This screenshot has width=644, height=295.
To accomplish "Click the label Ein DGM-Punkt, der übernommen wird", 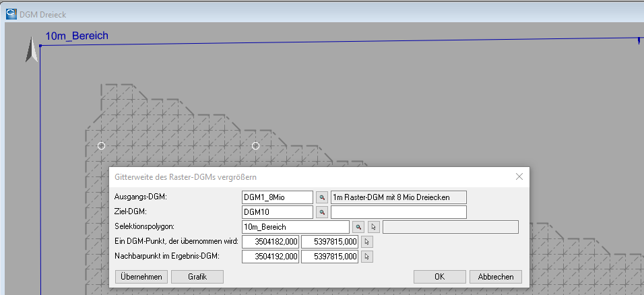I will point(176,241).
